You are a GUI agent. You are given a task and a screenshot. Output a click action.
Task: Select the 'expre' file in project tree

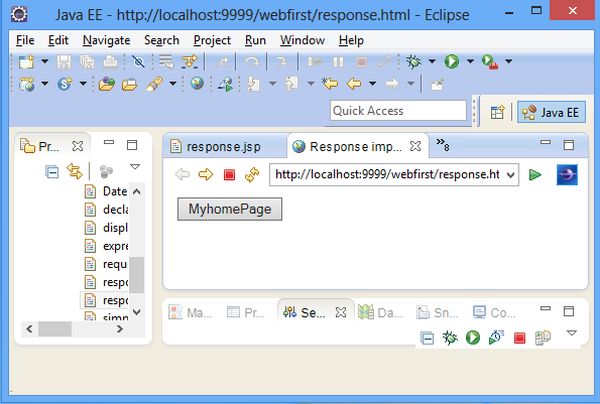tap(106, 246)
